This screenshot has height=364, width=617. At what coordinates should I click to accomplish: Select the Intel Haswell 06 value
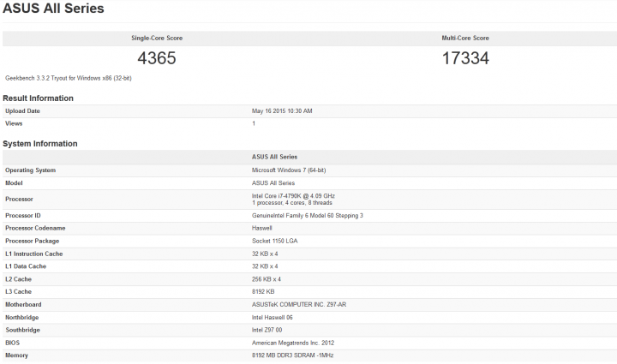coord(273,317)
